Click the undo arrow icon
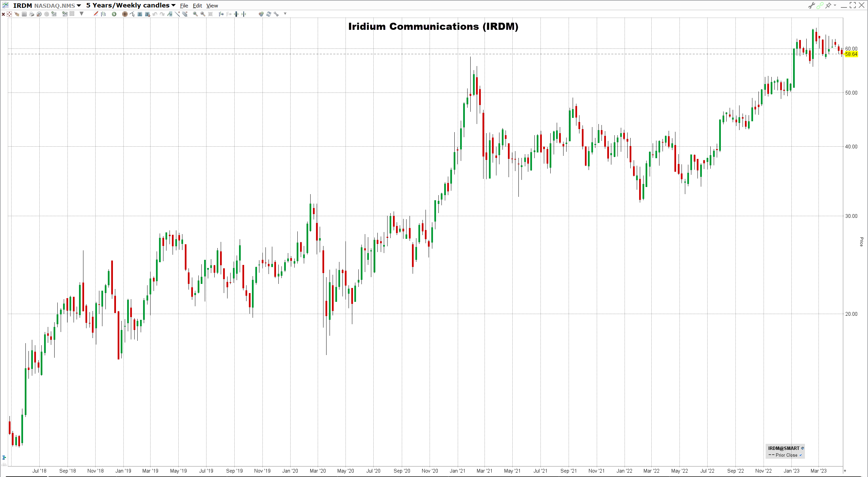The image size is (868, 477). pos(155,14)
